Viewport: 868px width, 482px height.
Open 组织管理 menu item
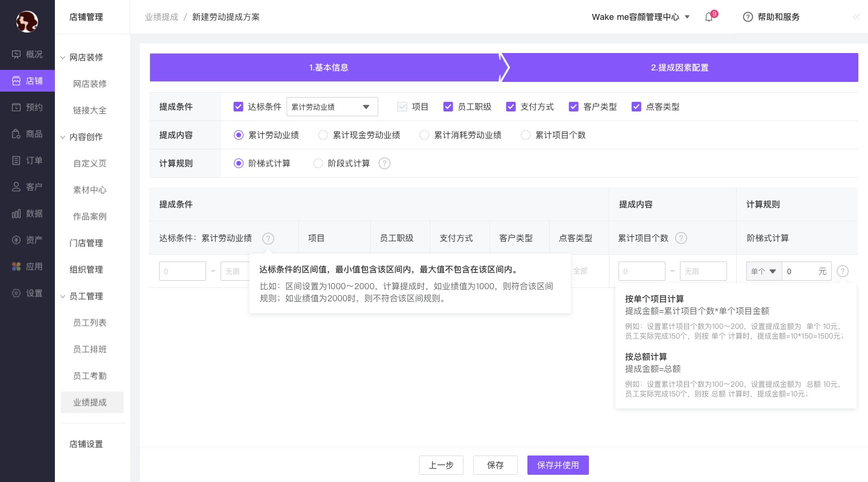(86, 269)
